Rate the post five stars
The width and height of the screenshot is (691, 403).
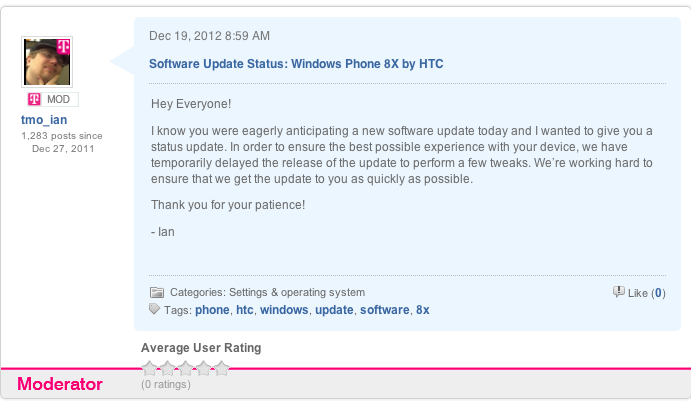point(221,368)
